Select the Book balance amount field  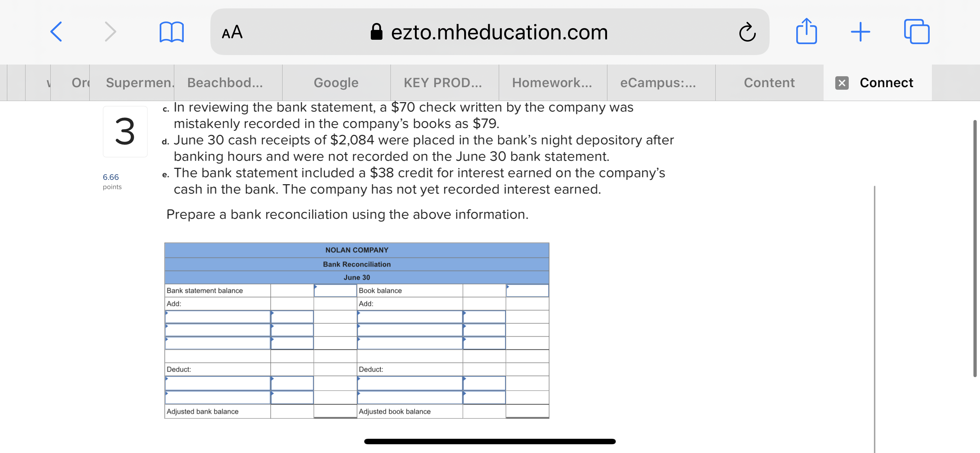point(527,290)
